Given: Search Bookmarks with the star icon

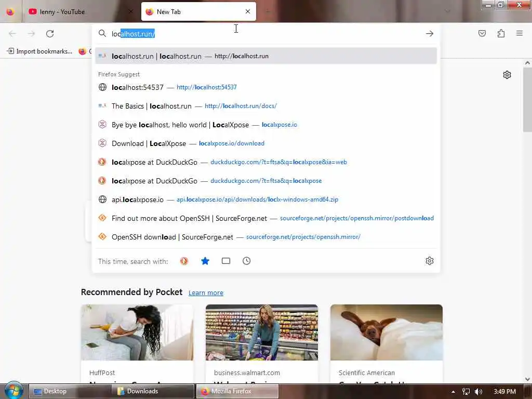Looking at the screenshot, I should (x=205, y=261).
